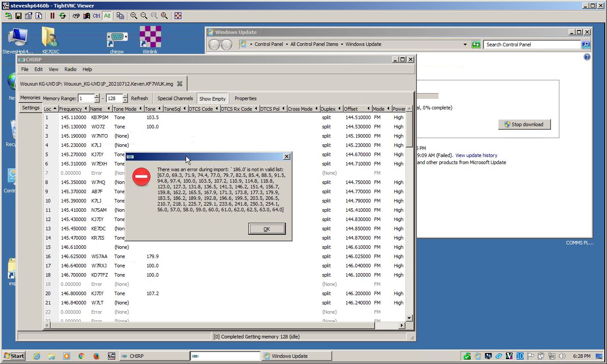Click the Memory Range end field showing 128
This screenshot has height=364, width=607.
pos(114,98)
